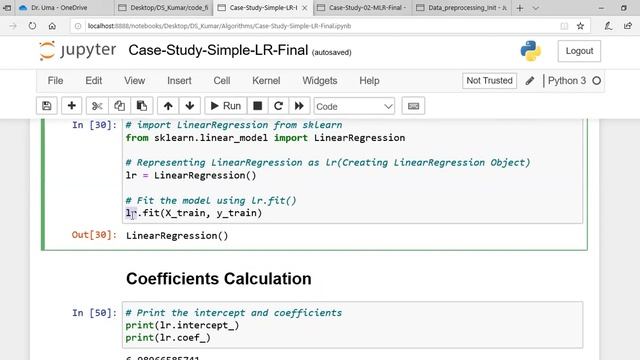Click the Out[30] output prompt
This screenshot has height=360, width=640.
click(x=94, y=235)
